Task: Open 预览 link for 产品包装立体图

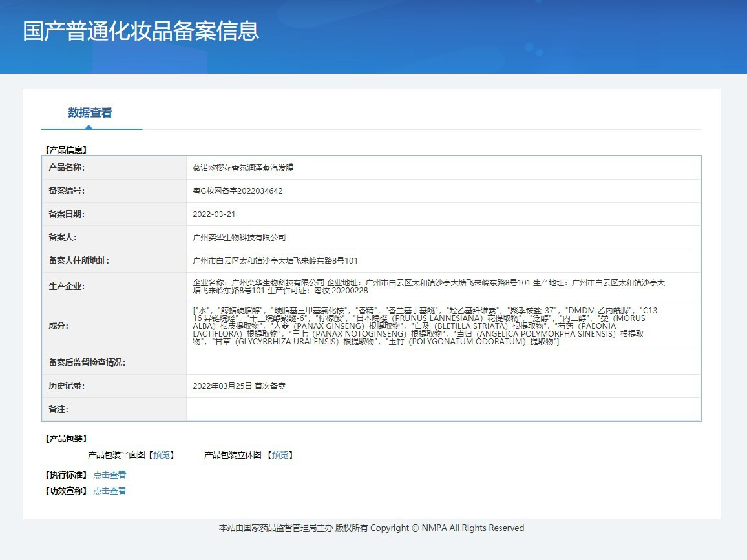Action: [x=280, y=455]
